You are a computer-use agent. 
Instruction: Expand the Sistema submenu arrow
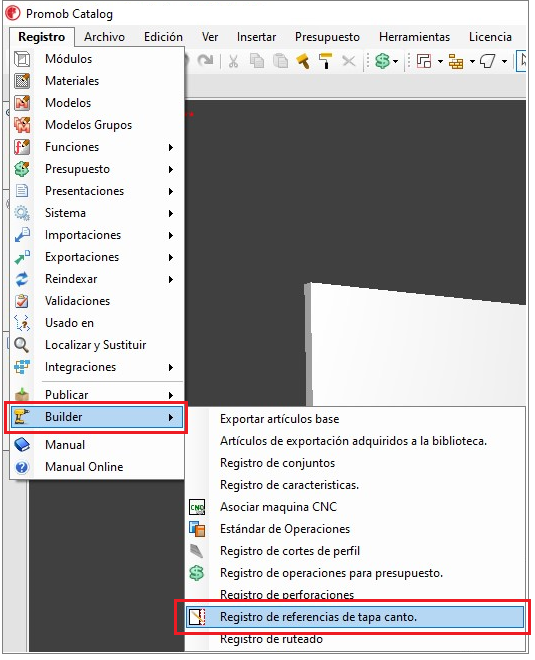click(170, 213)
